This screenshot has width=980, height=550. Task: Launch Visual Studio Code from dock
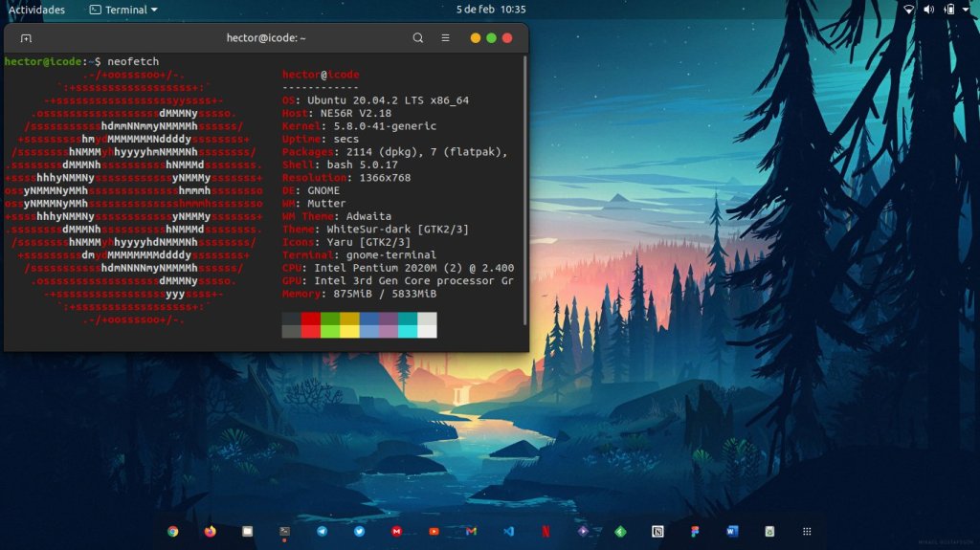tap(509, 531)
